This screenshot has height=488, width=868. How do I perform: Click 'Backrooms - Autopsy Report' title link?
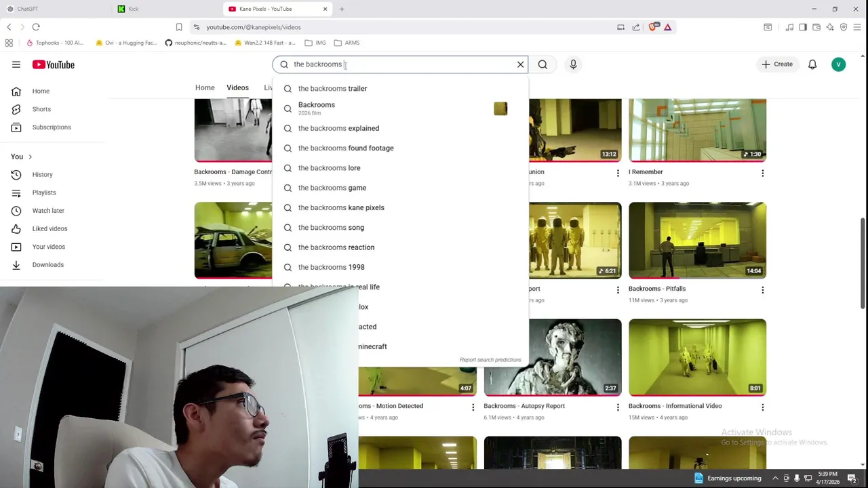[524, 406]
